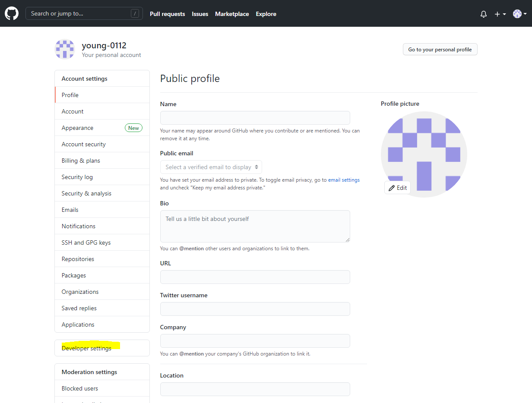Click into the Twitter username field
The image size is (532, 403).
255,309
